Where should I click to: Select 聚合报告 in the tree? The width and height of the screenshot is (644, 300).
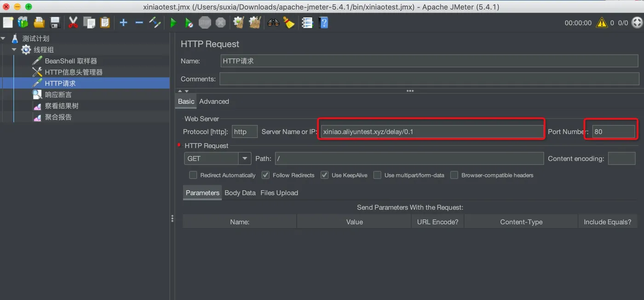tap(58, 117)
